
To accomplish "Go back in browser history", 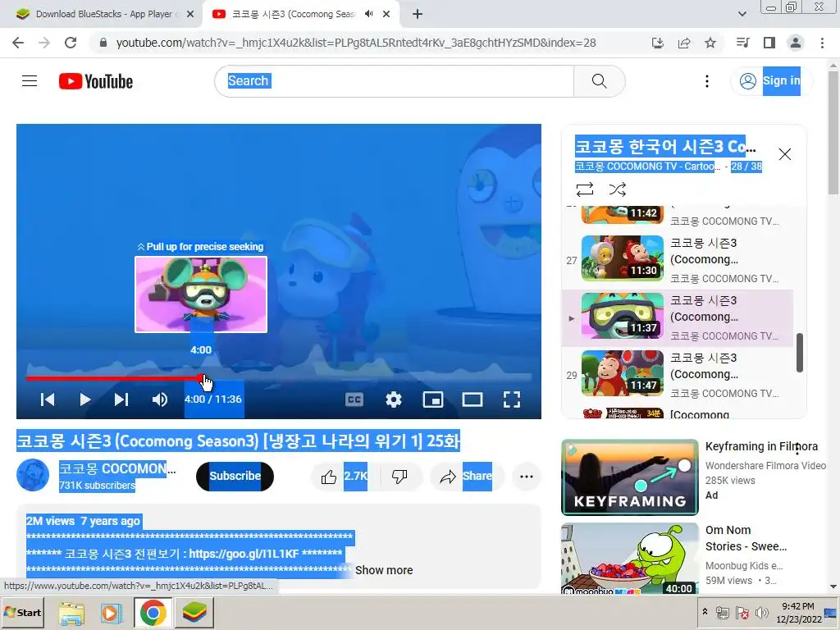I will [18, 43].
